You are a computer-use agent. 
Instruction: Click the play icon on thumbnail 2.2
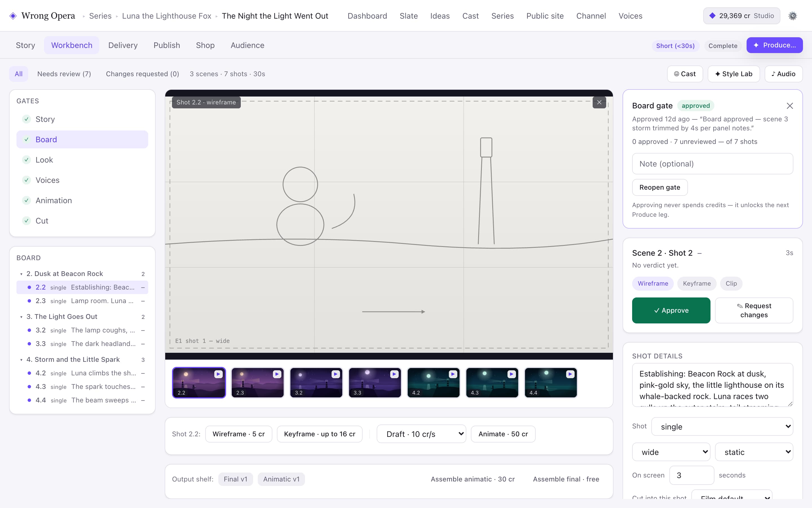point(218,374)
